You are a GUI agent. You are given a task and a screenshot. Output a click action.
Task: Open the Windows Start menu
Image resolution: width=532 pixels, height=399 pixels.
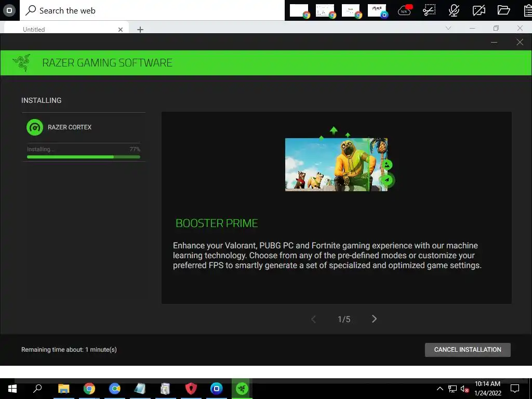(12, 389)
